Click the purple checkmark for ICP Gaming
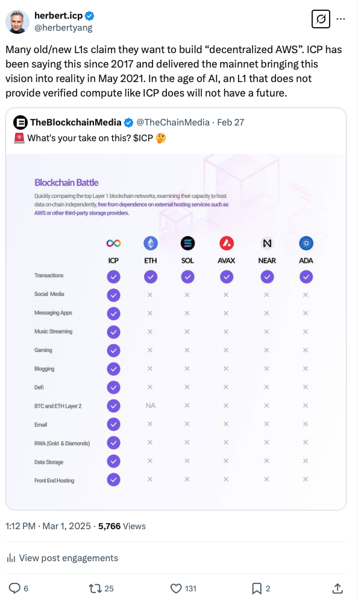364x601 pixels. [x=113, y=350]
